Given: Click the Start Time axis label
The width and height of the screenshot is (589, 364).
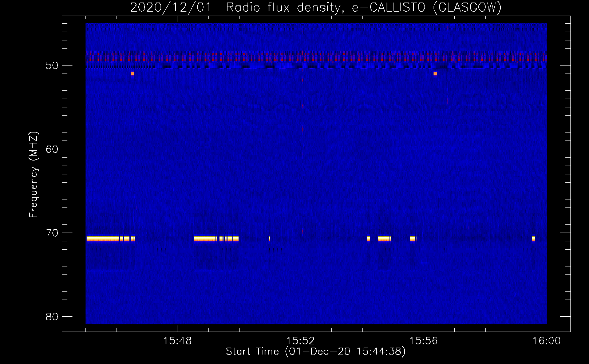Looking at the screenshot, I should (x=316, y=352).
